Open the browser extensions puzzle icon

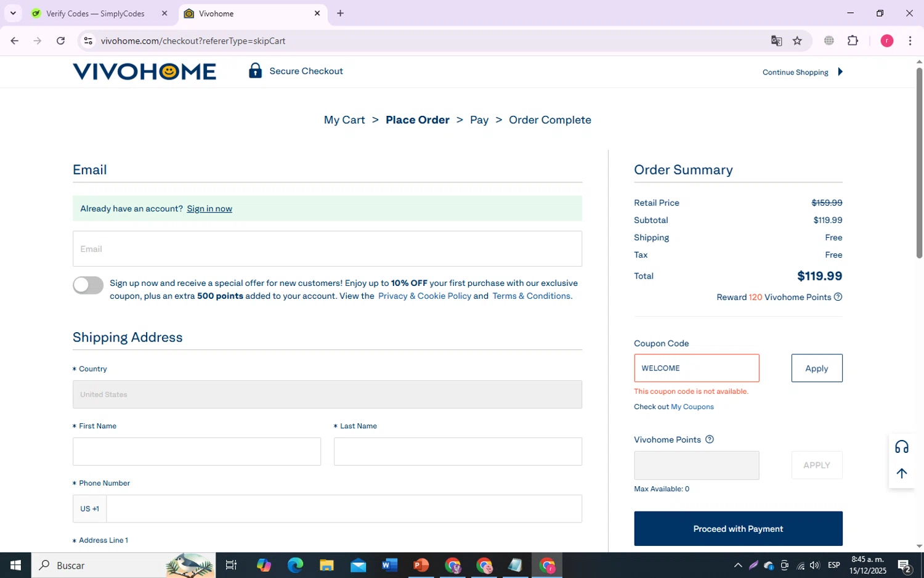(x=853, y=41)
